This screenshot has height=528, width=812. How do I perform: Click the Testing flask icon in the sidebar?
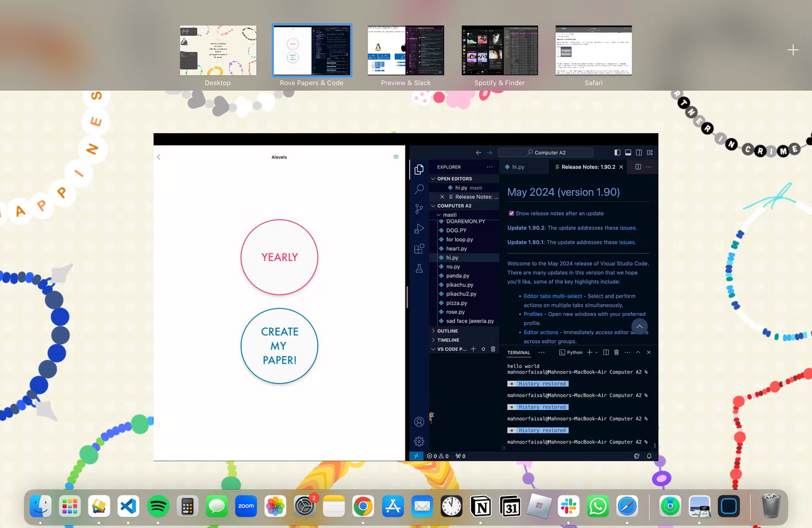coord(418,269)
